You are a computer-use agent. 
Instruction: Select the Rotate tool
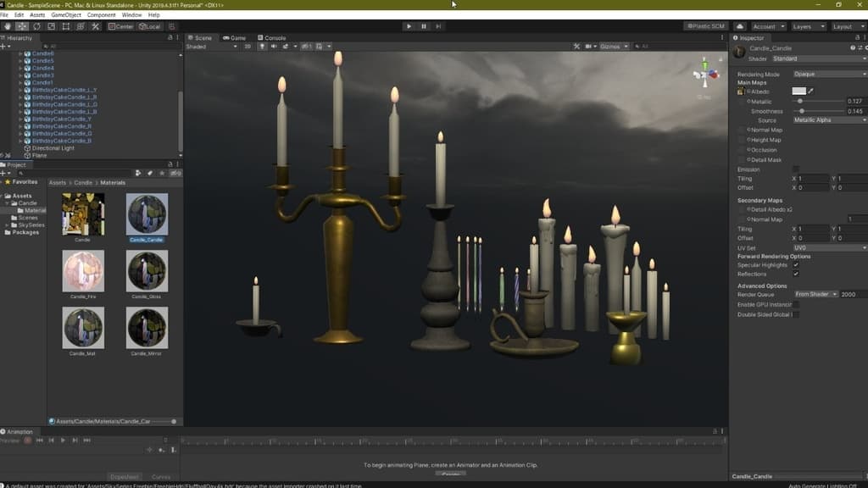coord(37,26)
